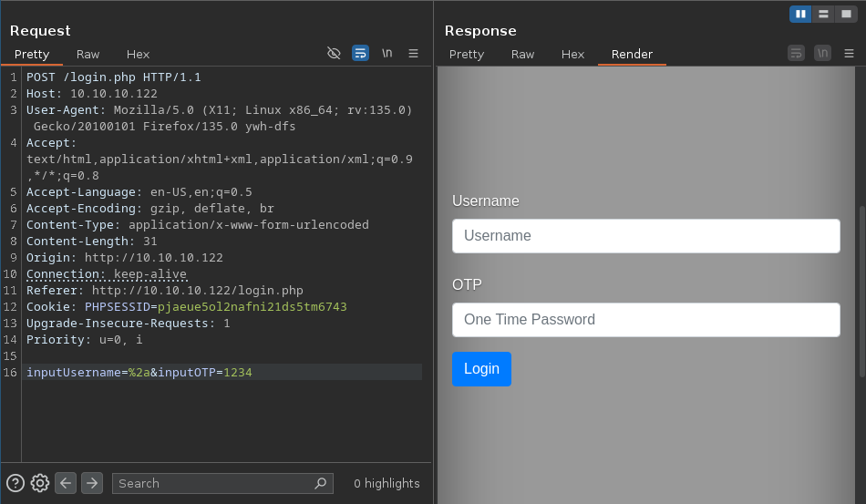This screenshot has width=866, height=504.
Task: Click the Response panel vertical scrollbar
Action: (861, 292)
